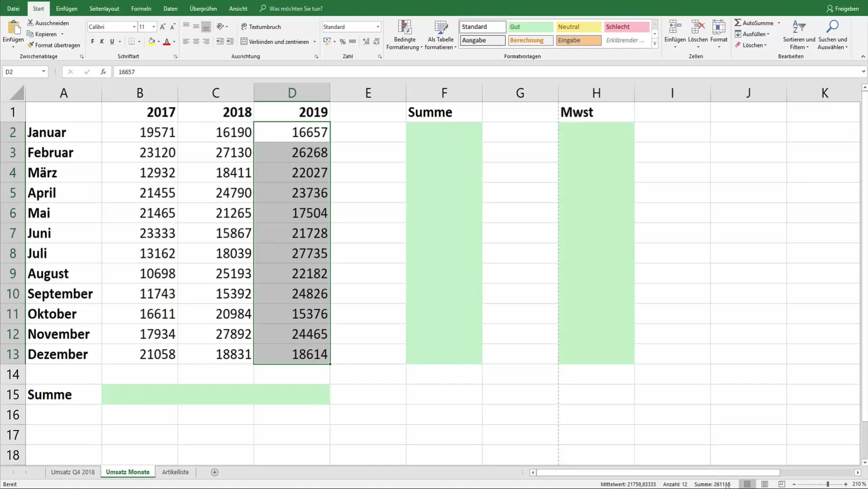Increase font size with larger A icon

(x=163, y=27)
